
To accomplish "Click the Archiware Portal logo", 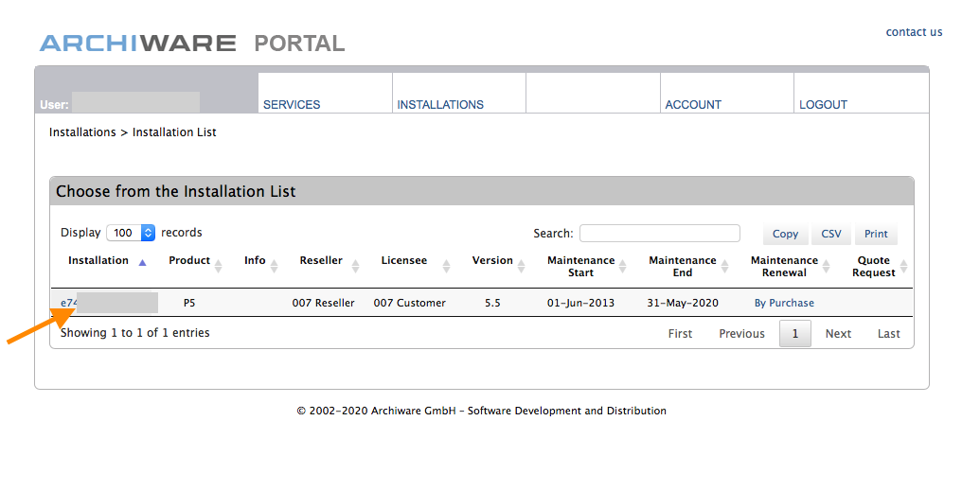I will pyautogui.click(x=192, y=44).
